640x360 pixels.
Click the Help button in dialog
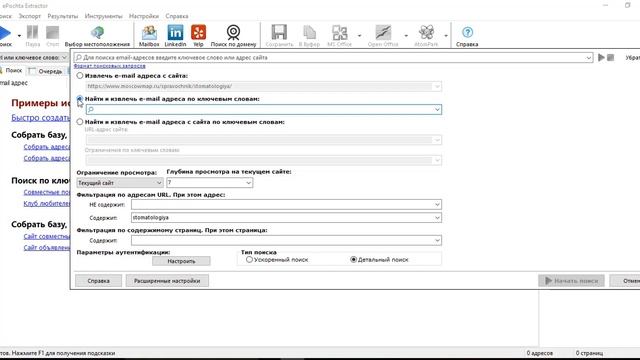pos(98,281)
